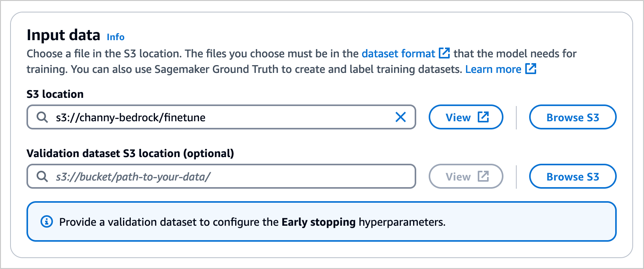The height and width of the screenshot is (269, 644).
Task: Clear the S3 location field with X icon
Action: pos(400,117)
